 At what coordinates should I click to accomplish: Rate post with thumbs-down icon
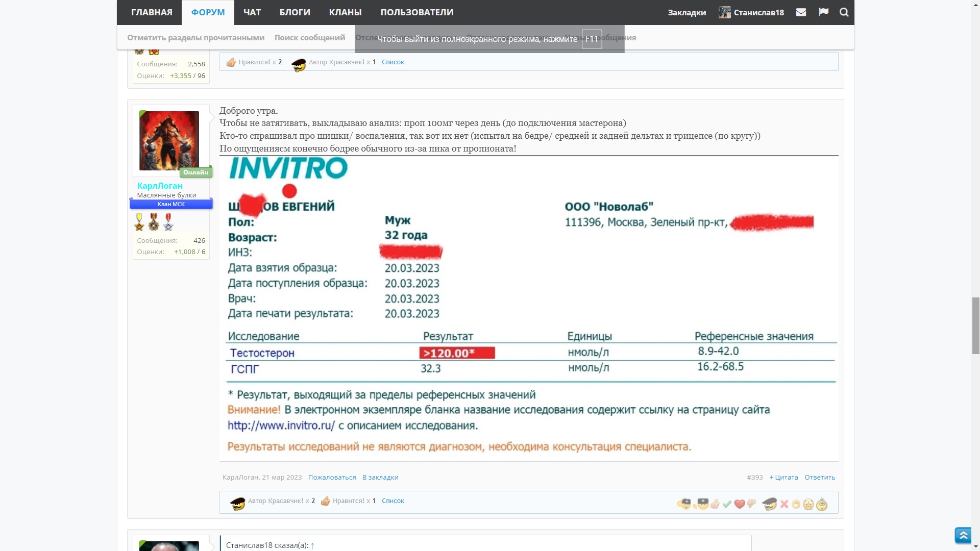pyautogui.click(x=751, y=504)
